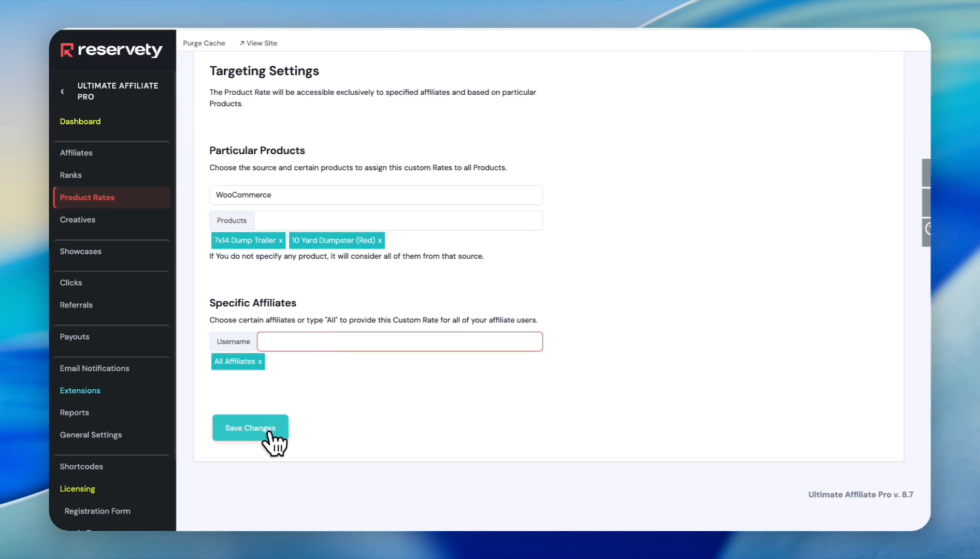Open the Email Notifications settings
Screen dimensions: 980x559
tap(94, 369)
